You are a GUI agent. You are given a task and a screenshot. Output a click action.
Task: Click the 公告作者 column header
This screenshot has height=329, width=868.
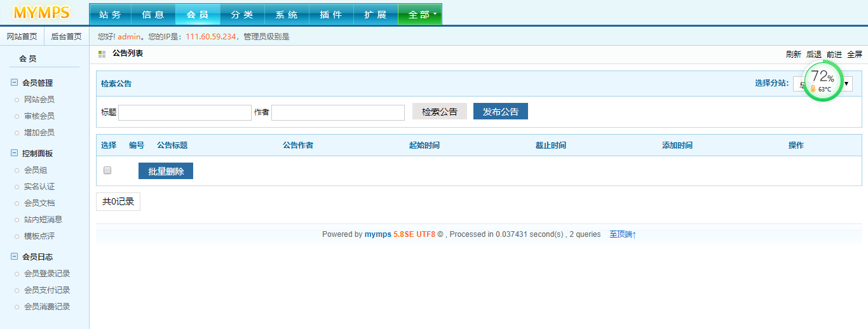tap(298, 145)
